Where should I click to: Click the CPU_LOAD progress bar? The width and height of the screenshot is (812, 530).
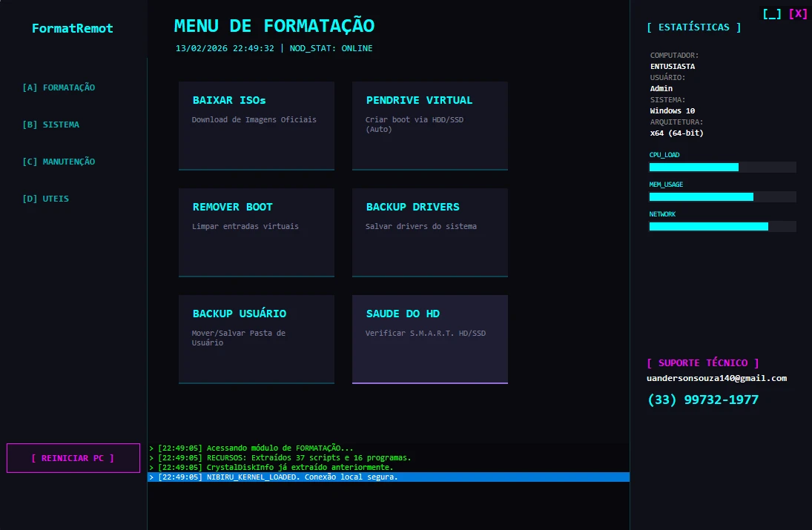[722, 167]
